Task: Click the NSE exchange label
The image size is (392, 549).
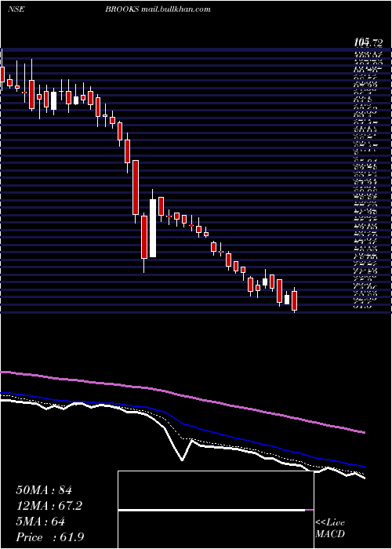Action: pyautogui.click(x=16, y=9)
